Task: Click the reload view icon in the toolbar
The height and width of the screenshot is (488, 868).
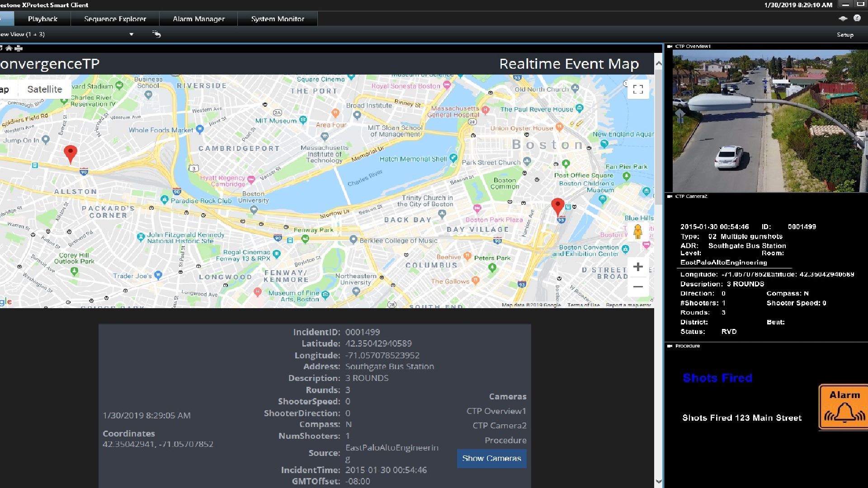Action: coord(156,34)
